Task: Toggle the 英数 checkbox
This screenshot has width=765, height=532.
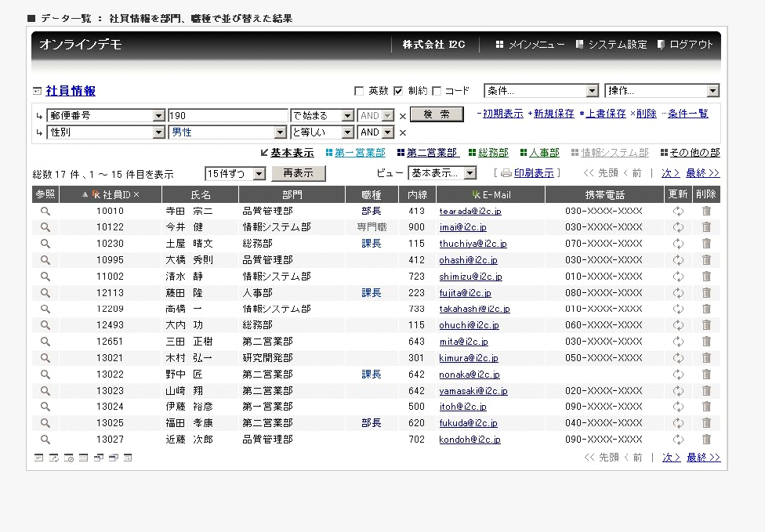Action: point(360,91)
